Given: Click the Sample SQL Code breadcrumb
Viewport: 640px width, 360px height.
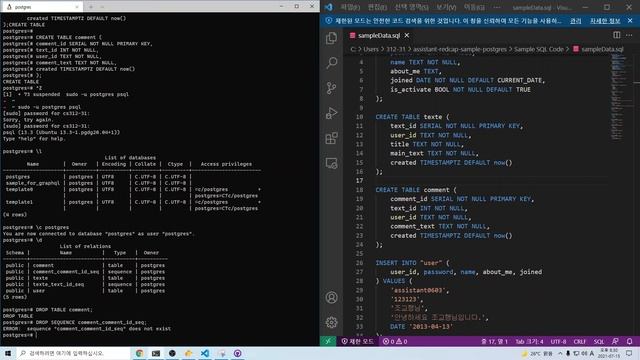Looking at the screenshot, I should click(538, 49).
